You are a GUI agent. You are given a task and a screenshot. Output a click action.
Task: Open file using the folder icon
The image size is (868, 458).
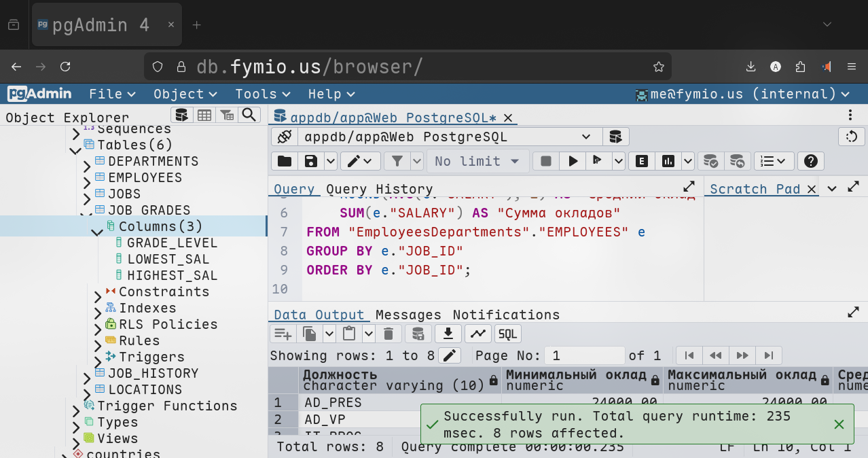[x=285, y=161]
